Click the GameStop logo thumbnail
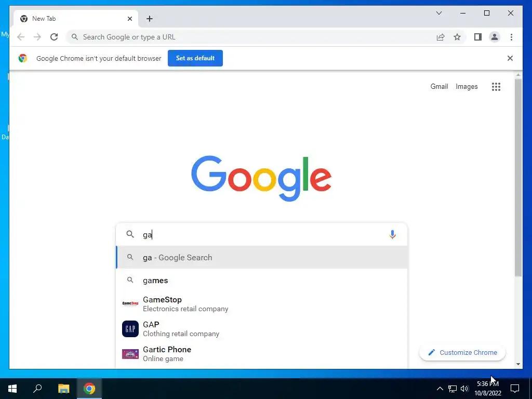This screenshot has width=532, height=399. tap(130, 303)
